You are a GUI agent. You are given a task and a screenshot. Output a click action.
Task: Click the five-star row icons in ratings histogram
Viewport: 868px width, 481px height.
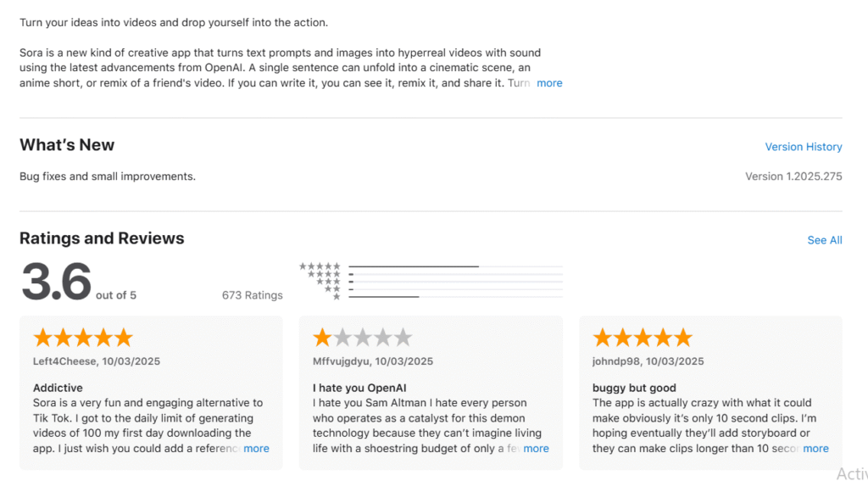click(320, 266)
